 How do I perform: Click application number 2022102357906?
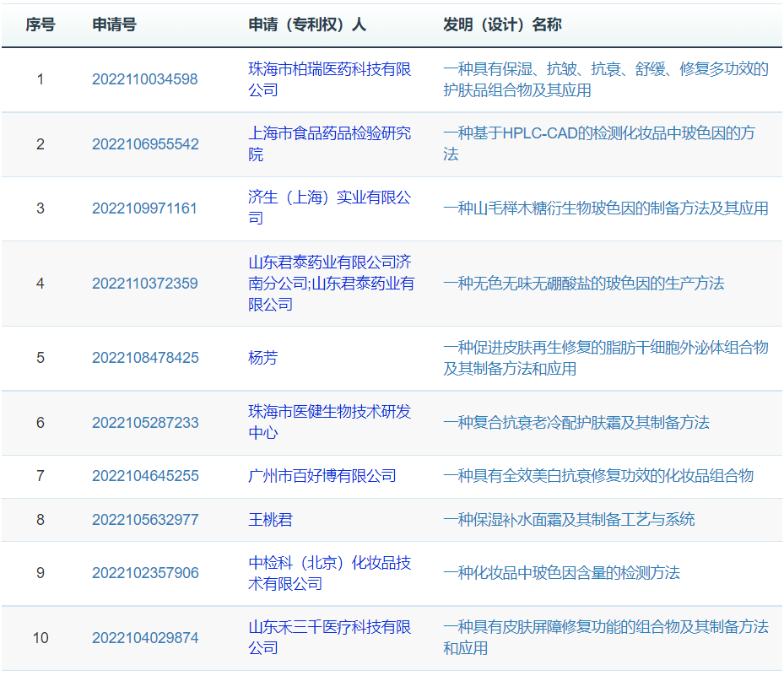(x=145, y=573)
